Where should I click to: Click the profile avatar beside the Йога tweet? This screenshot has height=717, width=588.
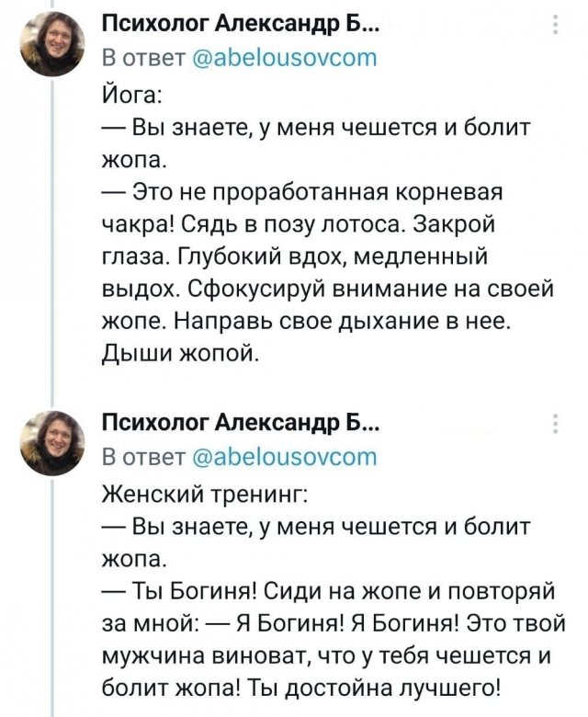click(x=54, y=44)
